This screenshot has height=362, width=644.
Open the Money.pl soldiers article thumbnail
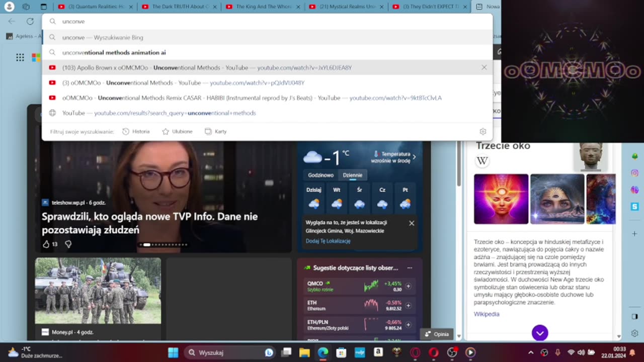(x=98, y=291)
